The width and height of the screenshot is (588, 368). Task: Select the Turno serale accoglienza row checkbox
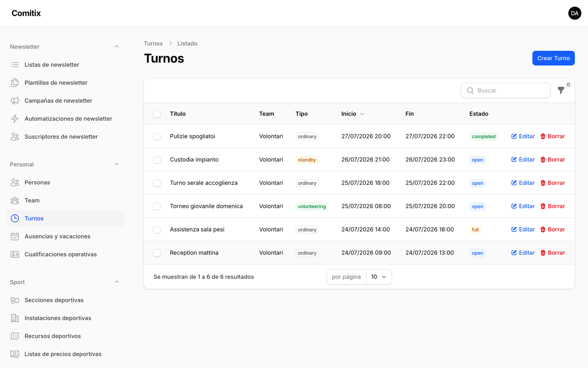pos(157,183)
